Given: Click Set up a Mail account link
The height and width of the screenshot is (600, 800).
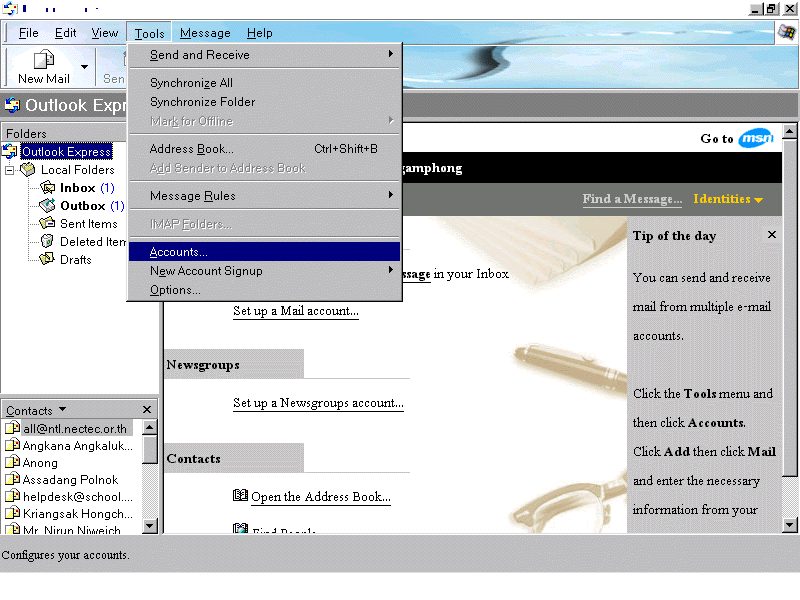Looking at the screenshot, I should (x=296, y=311).
